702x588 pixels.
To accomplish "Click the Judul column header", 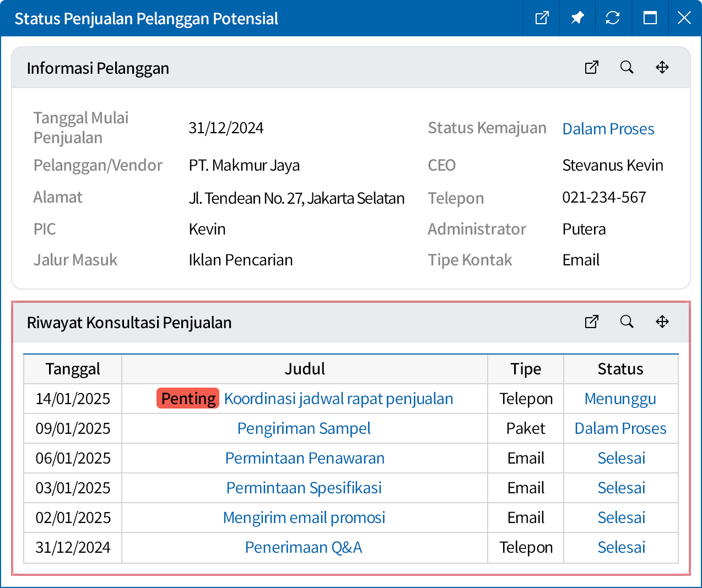I will coord(305,369).
